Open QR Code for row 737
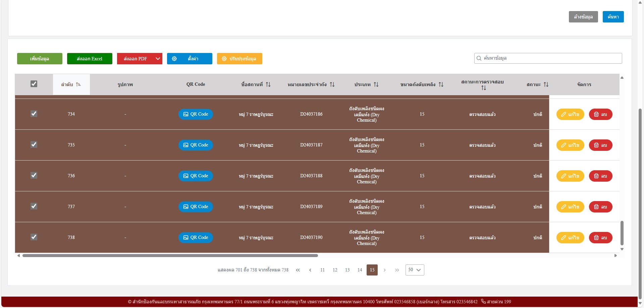Viewport: 644px width, 308px height. pyautogui.click(x=196, y=207)
